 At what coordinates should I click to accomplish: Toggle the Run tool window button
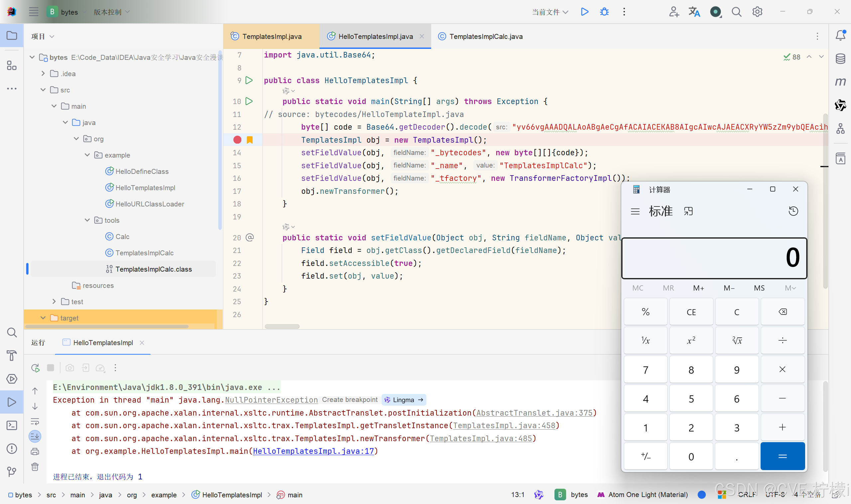(x=12, y=402)
